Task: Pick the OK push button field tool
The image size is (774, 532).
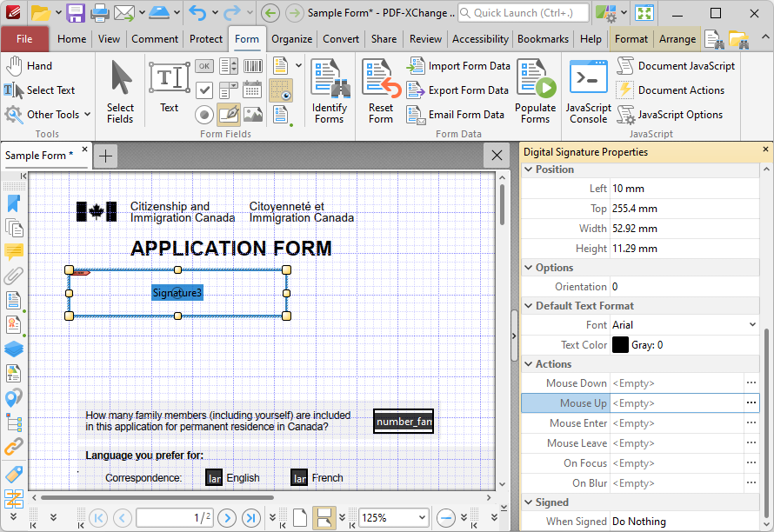Action: (204, 66)
